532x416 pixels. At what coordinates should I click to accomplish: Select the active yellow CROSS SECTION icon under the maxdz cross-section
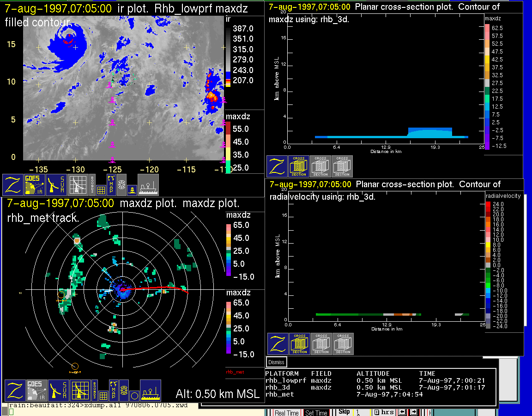pyautogui.click(x=299, y=166)
